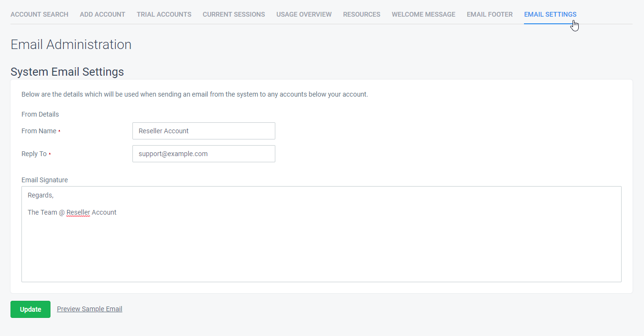Image resolution: width=644 pixels, height=336 pixels.
Task: Click the description text starting 'Below are the details'
Action: pos(195,94)
